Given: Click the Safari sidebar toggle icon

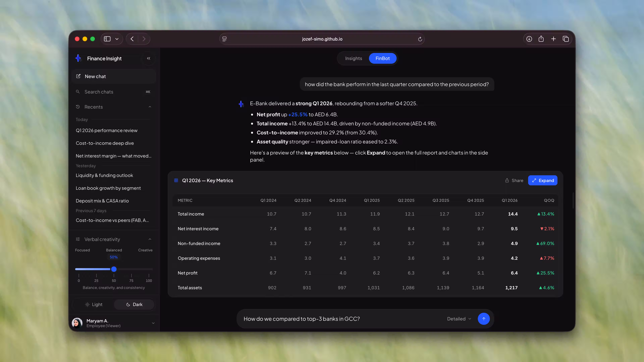Looking at the screenshot, I should pos(107,39).
